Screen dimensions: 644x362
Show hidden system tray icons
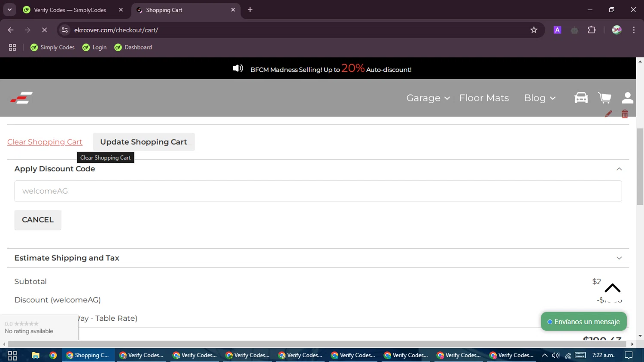pos(544,355)
